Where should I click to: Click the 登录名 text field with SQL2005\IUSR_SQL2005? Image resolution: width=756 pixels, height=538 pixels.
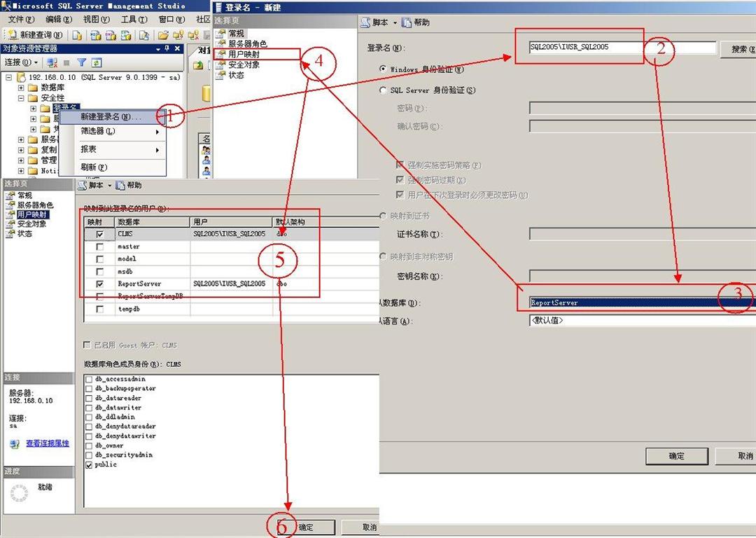coord(622,48)
